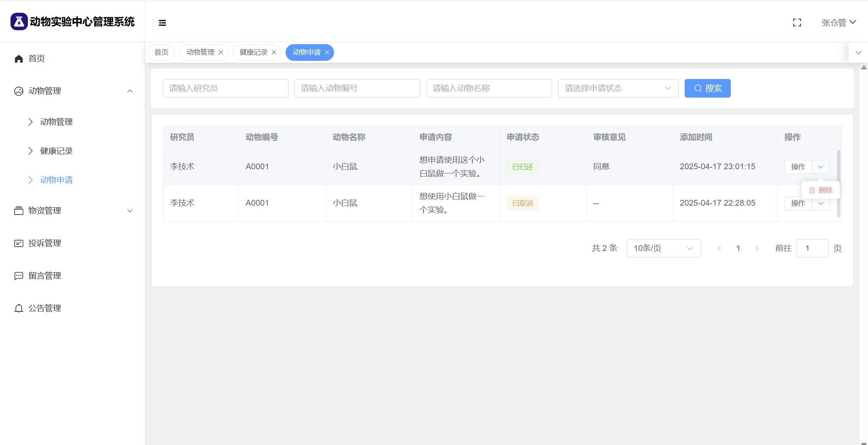Screen dimensions: 868x445
Task: Open the 请选择申请状态 dropdown
Action: click(618, 88)
